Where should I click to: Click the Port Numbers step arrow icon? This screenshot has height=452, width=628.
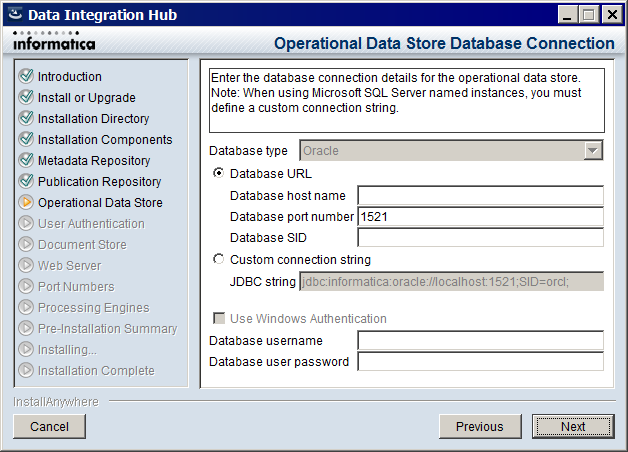pyautogui.click(x=26, y=286)
